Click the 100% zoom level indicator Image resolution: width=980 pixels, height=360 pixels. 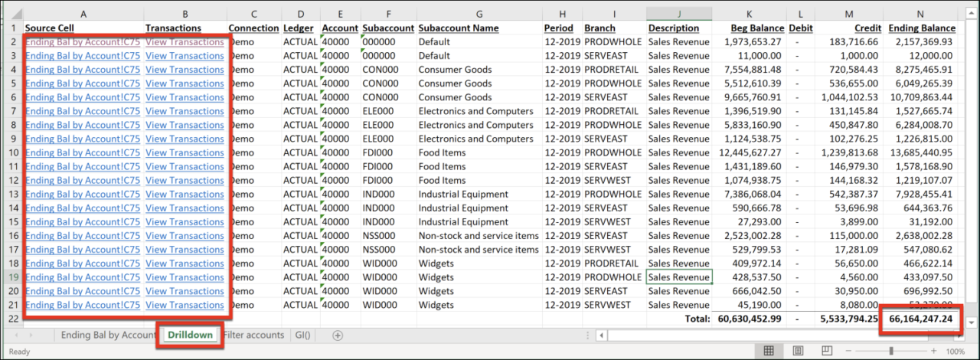[x=955, y=351]
